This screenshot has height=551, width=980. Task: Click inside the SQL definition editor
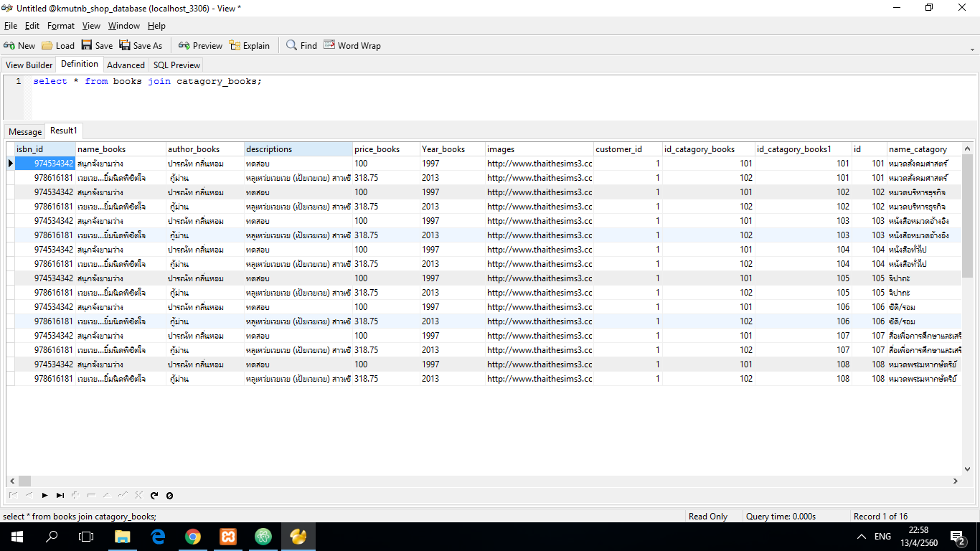(x=502, y=97)
